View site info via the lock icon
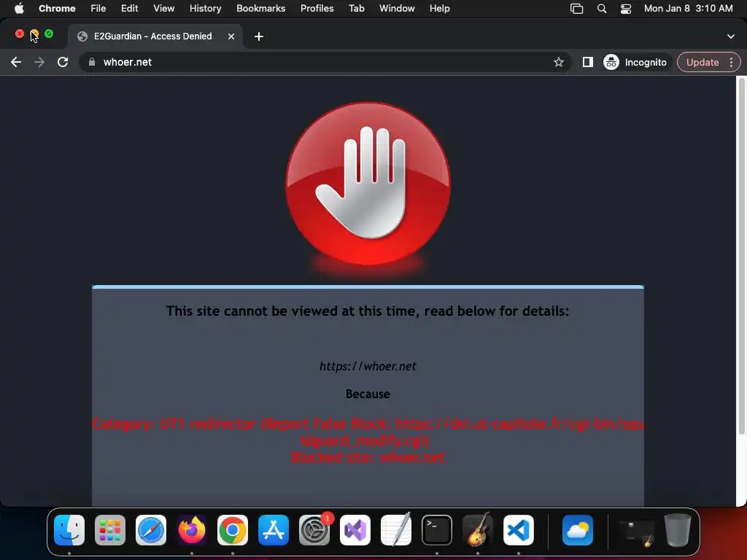This screenshot has width=747, height=560. click(x=92, y=62)
